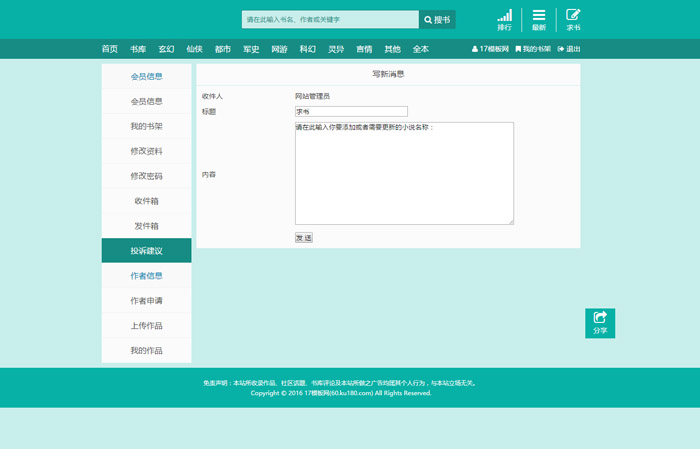Click the 退出 logout link

point(569,49)
